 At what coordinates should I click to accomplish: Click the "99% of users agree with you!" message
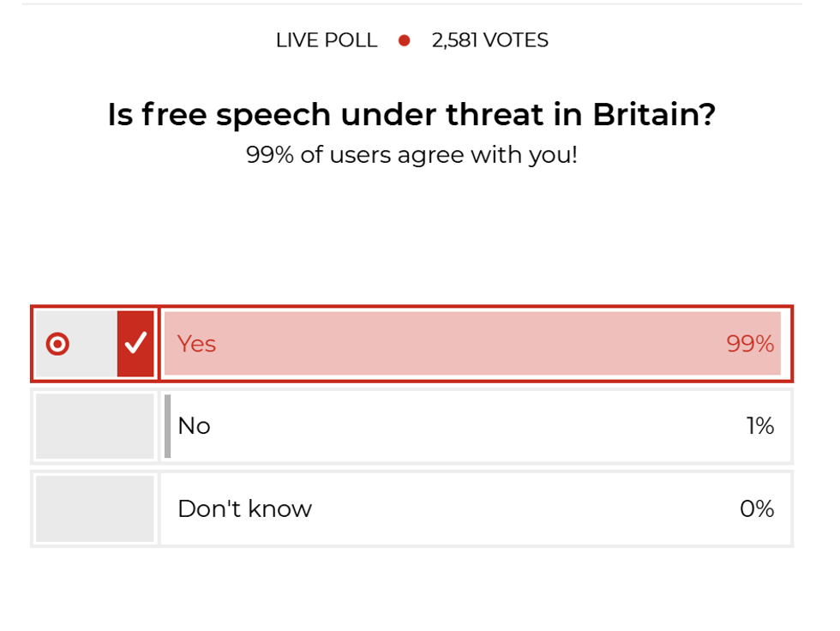(411, 155)
